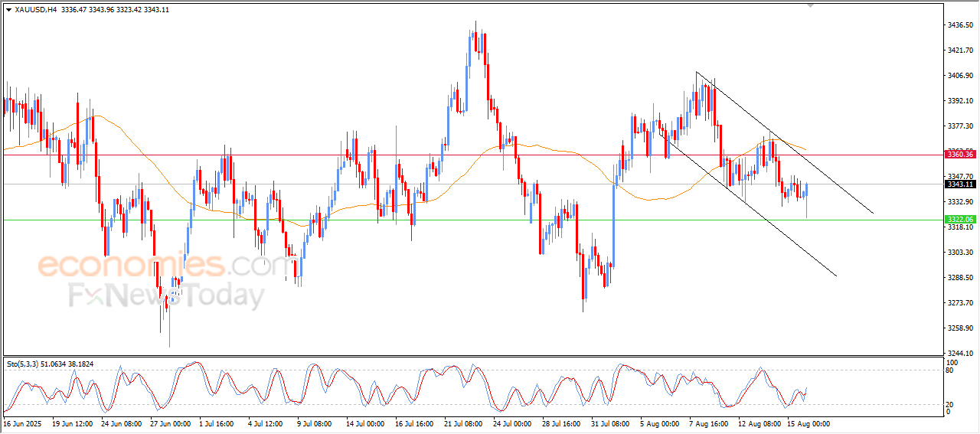Viewport: 980px width, 434px height.
Task: Click the stochastic 80 level label
Action: [951, 370]
